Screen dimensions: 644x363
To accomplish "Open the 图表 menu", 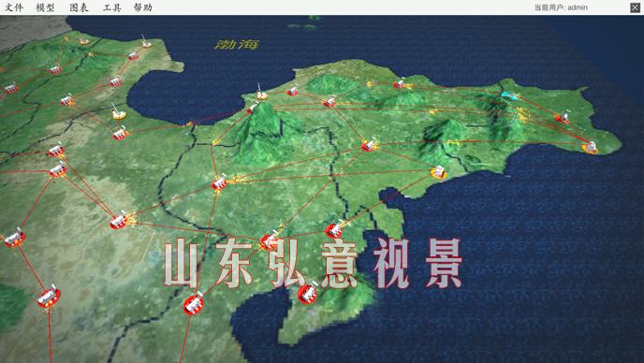I will [79, 7].
